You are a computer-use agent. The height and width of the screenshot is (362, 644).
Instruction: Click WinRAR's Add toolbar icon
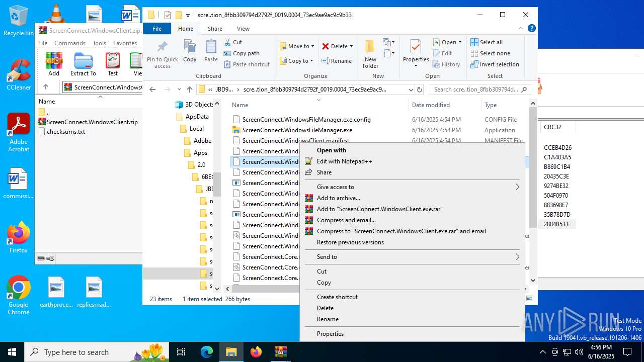click(x=54, y=64)
